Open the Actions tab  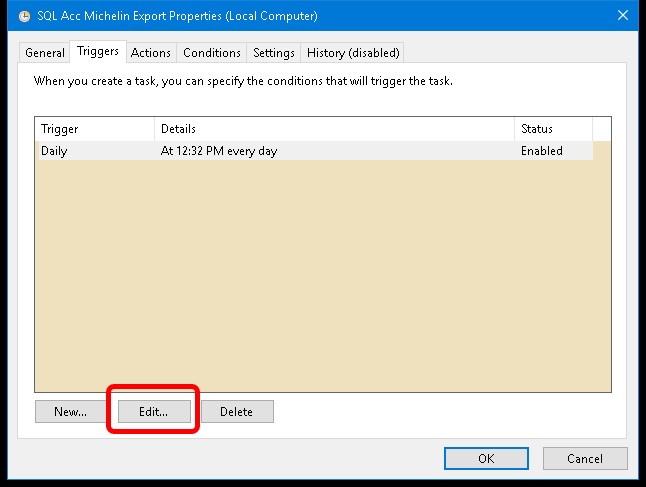click(151, 53)
